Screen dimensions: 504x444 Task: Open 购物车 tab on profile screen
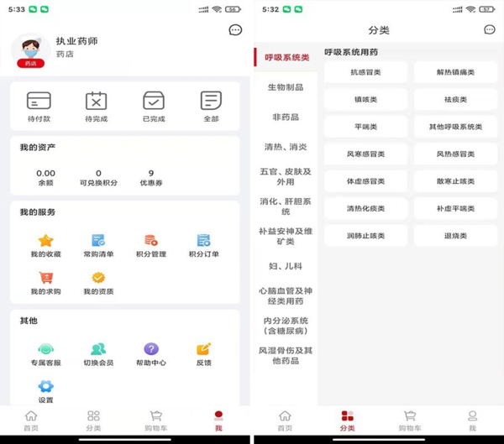[x=156, y=420]
